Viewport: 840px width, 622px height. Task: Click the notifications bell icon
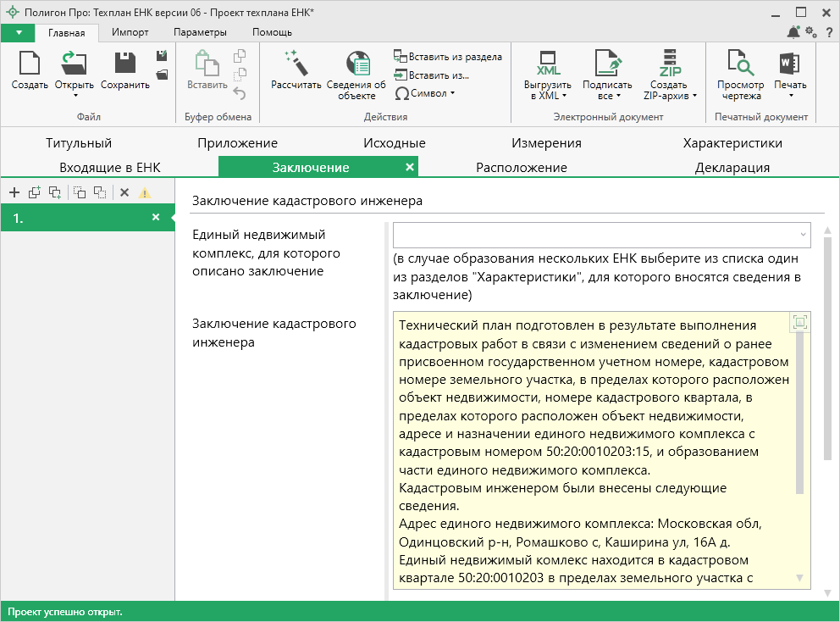click(793, 32)
